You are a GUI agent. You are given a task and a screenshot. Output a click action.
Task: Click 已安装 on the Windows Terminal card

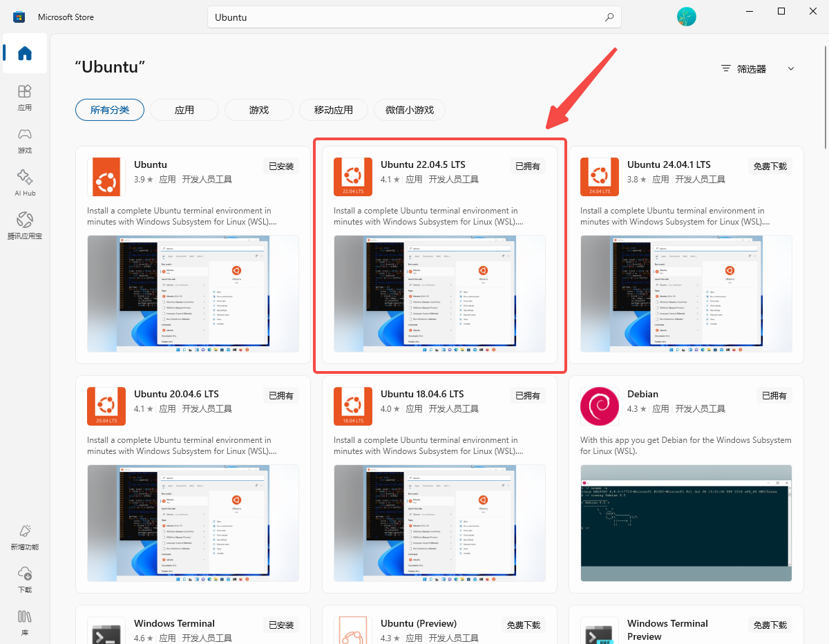click(x=281, y=625)
